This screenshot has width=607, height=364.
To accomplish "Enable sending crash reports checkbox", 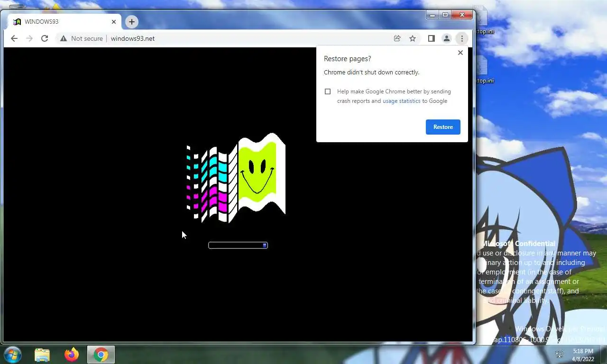I will (328, 91).
